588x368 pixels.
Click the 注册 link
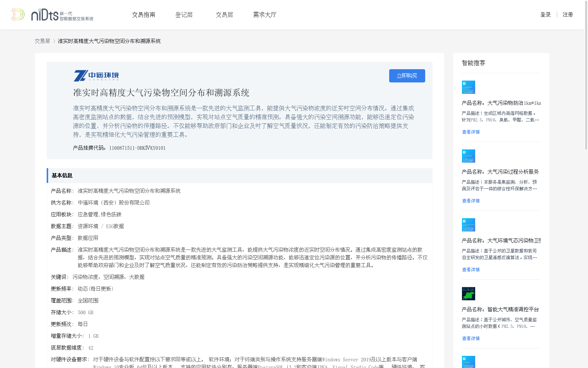tap(568, 15)
